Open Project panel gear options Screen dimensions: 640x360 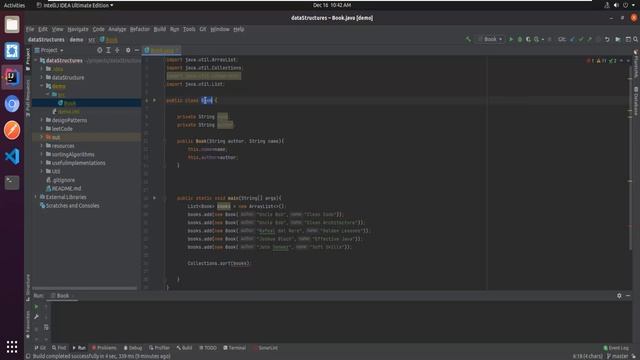128,50
